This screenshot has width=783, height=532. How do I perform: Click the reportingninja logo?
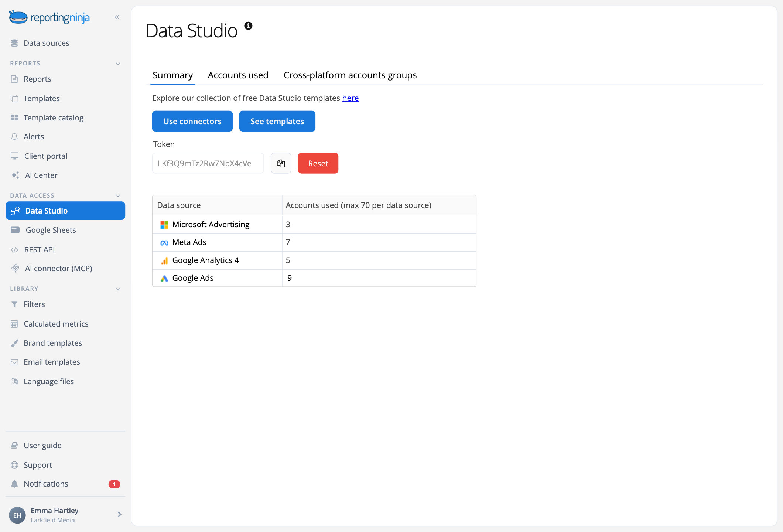pyautogui.click(x=49, y=17)
